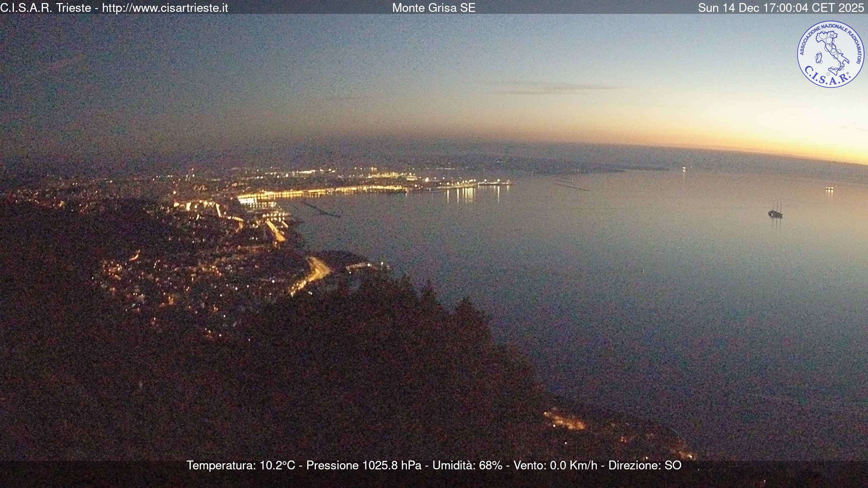Screen dimensions: 868x488
Task: Click the Temperatura 10.2°C reading
Action: click(x=241, y=465)
